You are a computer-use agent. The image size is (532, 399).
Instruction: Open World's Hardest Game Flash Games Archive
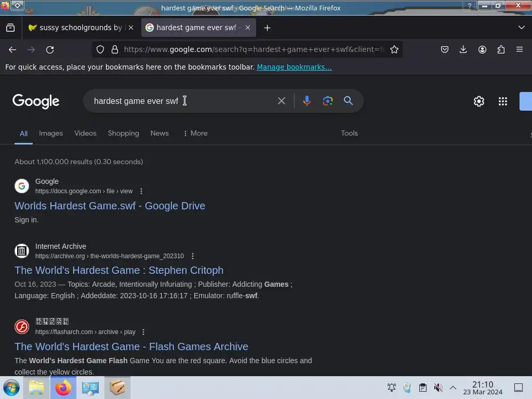point(131,347)
